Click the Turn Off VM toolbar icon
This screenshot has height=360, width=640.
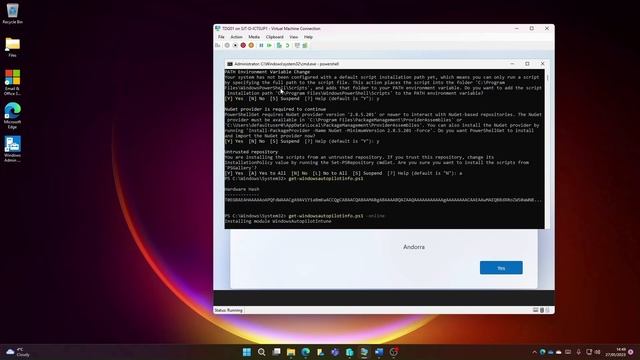point(235,45)
